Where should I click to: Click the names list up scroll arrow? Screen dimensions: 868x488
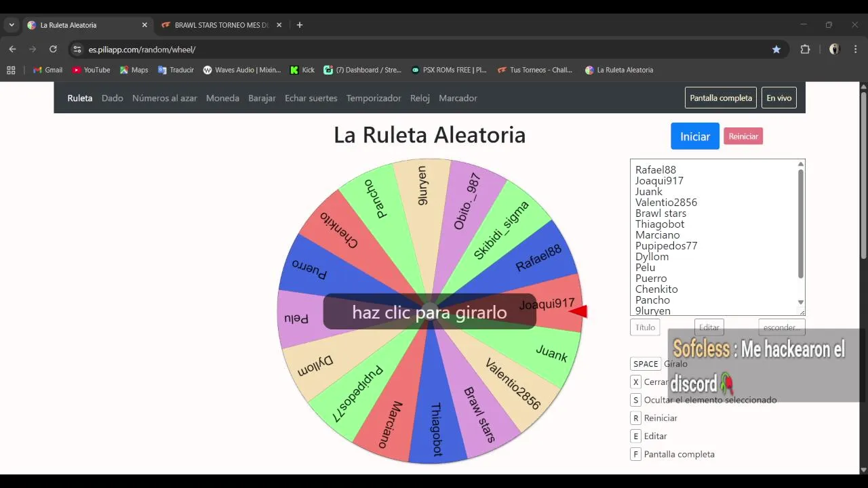[801, 164]
